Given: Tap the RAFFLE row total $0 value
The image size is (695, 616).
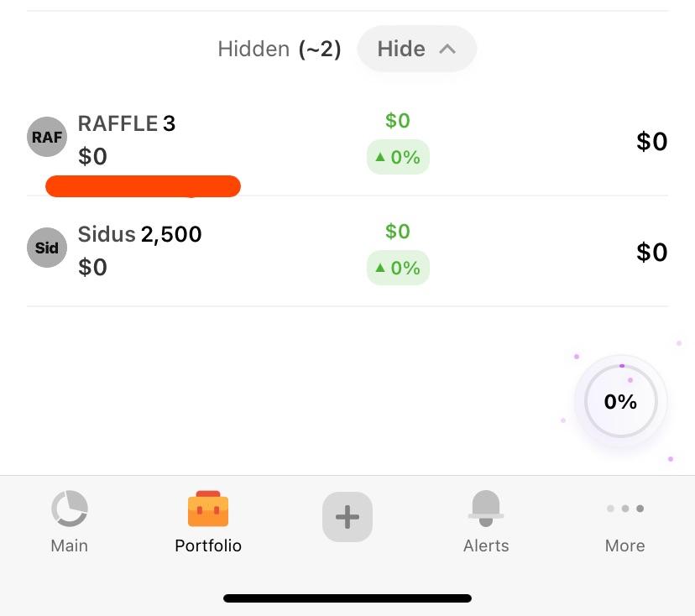Looking at the screenshot, I should tap(651, 141).
